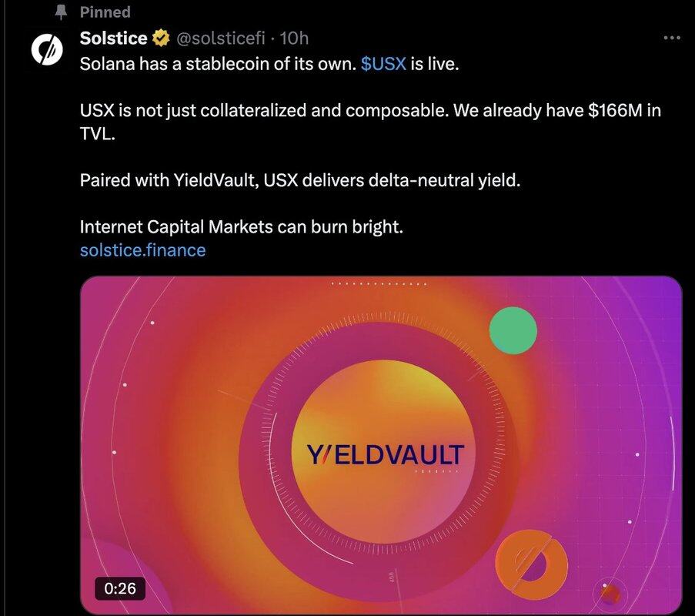Open the Solstice profile avatar
The width and height of the screenshot is (695, 616).
click(x=45, y=50)
